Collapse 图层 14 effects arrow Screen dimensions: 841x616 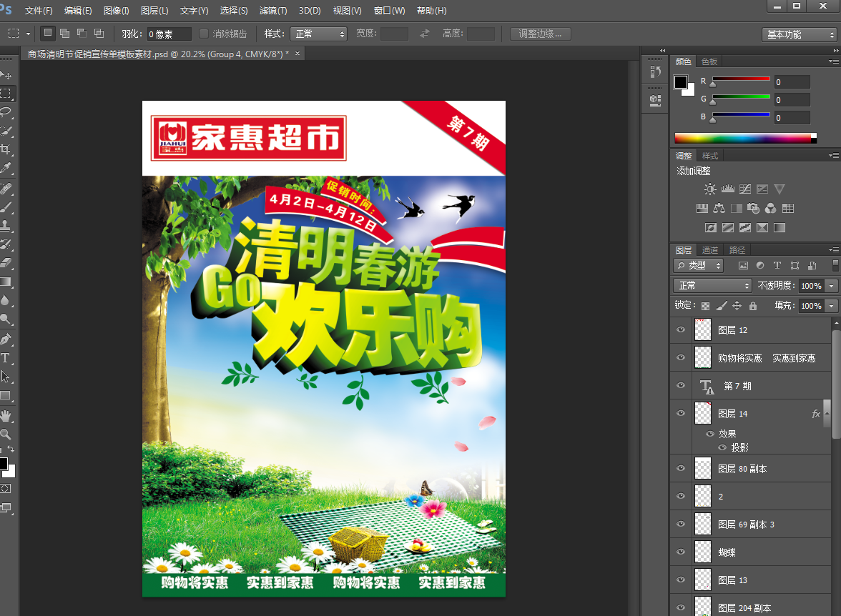tap(827, 413)
